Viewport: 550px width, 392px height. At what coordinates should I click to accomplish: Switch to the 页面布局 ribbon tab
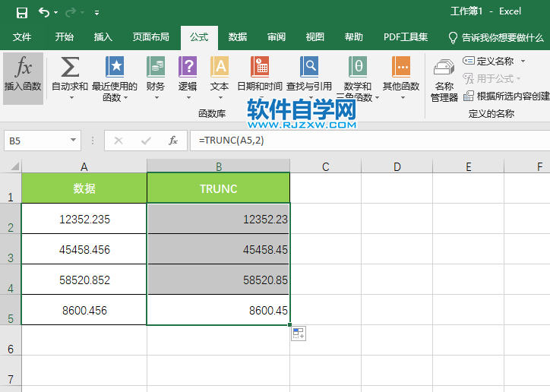pyautogui.click(x=151, y=36)
